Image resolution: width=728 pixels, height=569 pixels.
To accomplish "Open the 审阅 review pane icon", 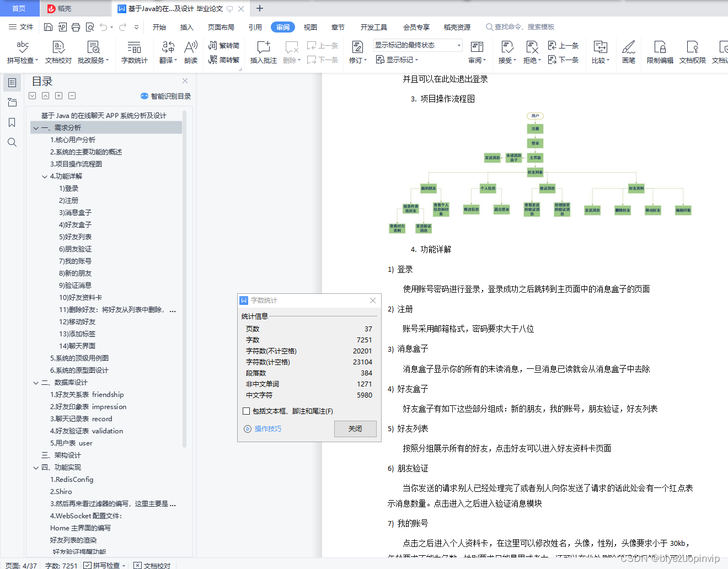I will click(x=477, y=52).
